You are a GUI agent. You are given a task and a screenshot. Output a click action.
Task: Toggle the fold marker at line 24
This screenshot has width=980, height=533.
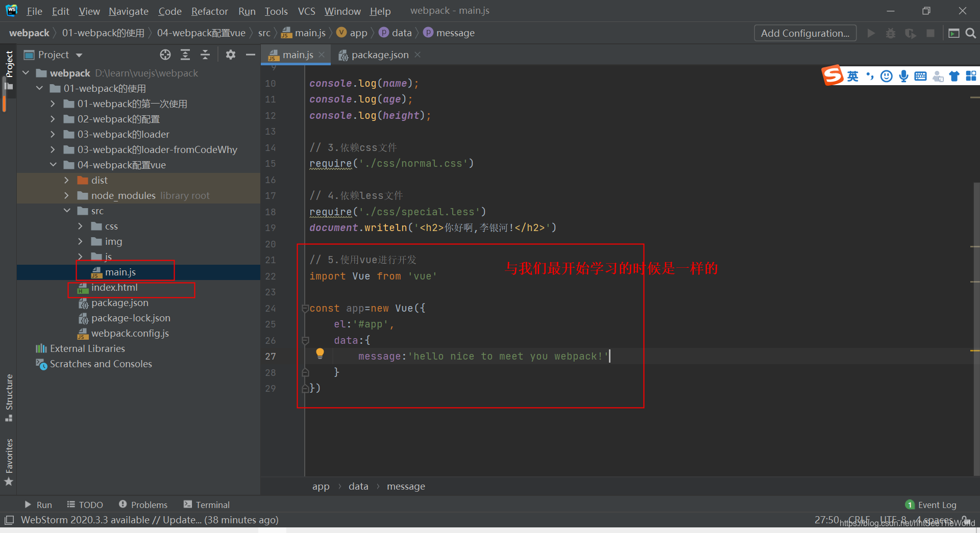305,308
